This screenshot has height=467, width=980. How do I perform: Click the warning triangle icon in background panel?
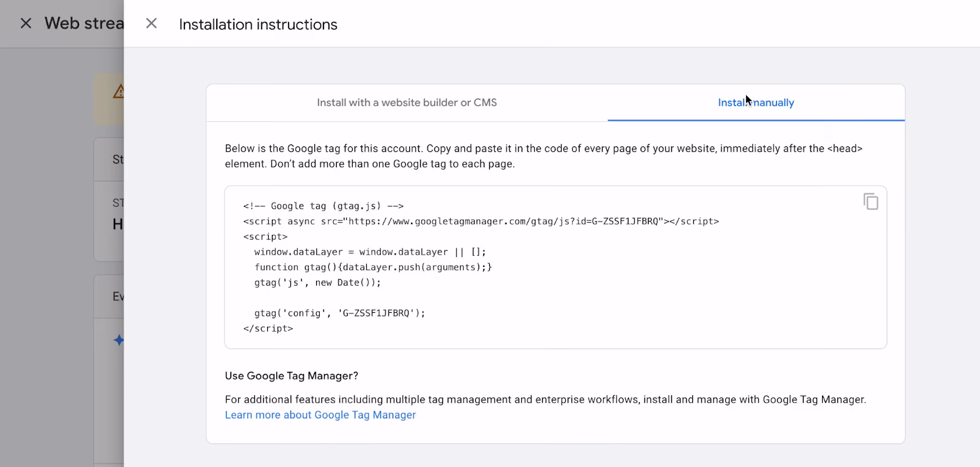tap(119, 91)
